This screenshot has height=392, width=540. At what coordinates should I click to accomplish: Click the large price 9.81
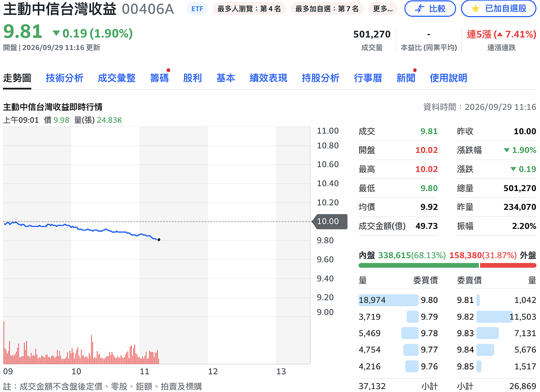click(x=23, y=32)
